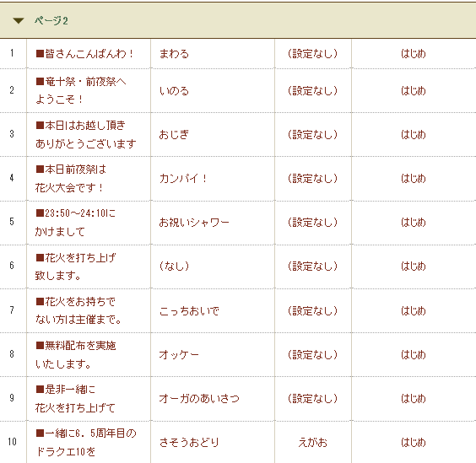Select the 皆さんこんばんわ！ message text
Viewport: 476px width, 463px height.
(x=84, y=54)
